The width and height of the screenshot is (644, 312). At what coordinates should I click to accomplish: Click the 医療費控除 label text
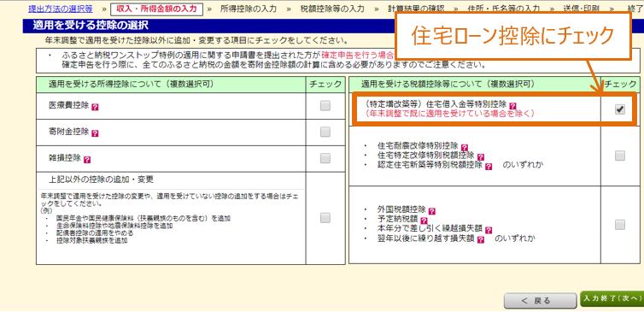point(68,106)
